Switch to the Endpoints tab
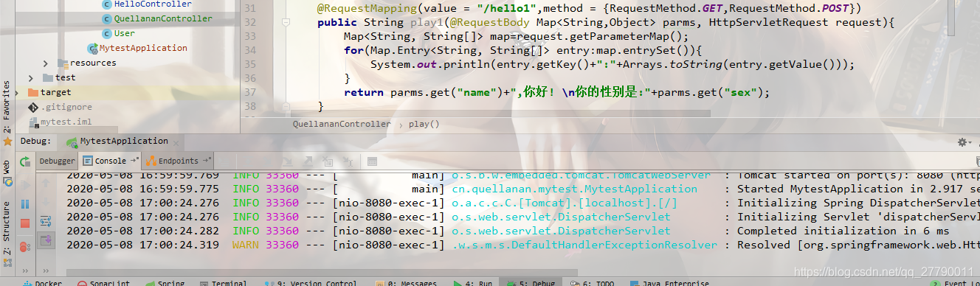980x286 pixels. point(178,161)
